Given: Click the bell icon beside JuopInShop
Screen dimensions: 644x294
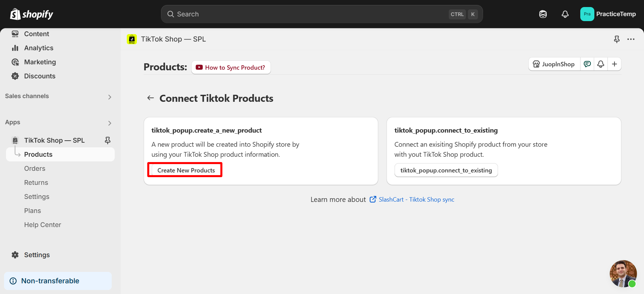Looking at the screenshot, I should pyautogui.click(x=601, y=64).
